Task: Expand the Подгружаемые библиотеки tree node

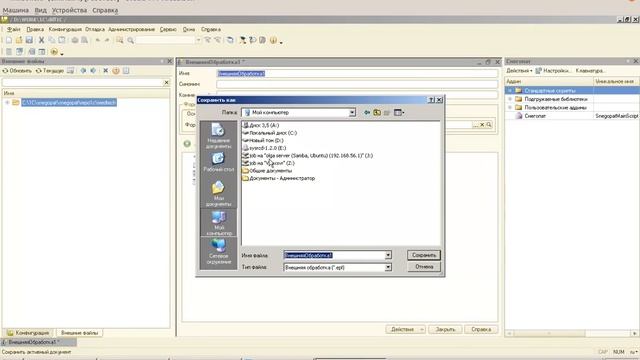Action: point(510,99)
